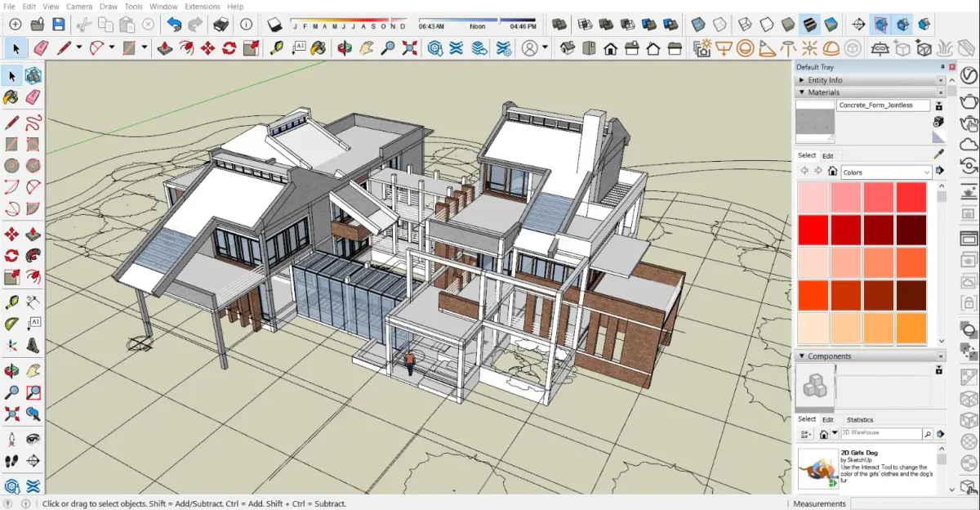Open the Camera menu
The image size is (980, 510).
[78, 7]
